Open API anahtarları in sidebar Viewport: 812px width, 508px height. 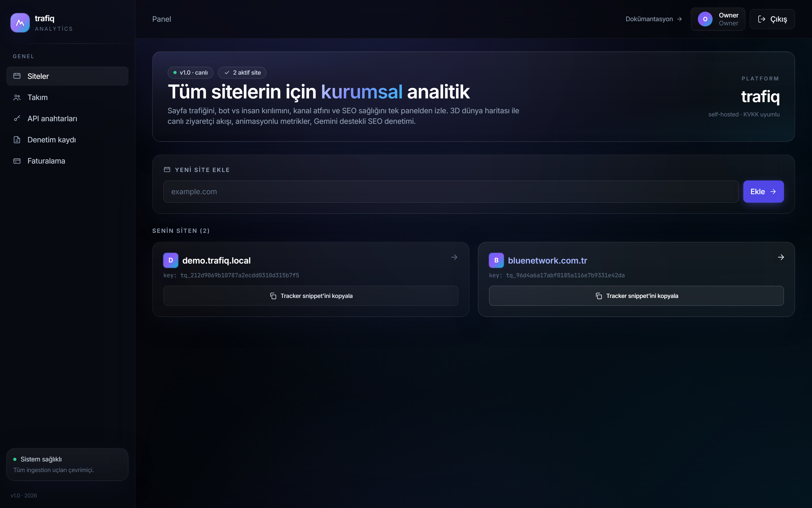click(67, 119)
